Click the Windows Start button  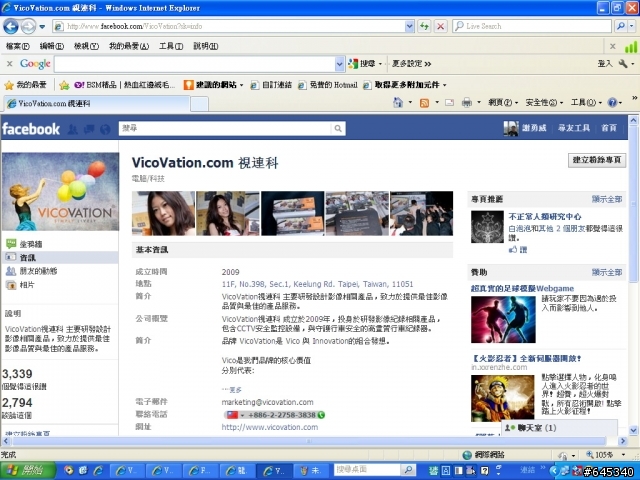click(x=27, y=471)
